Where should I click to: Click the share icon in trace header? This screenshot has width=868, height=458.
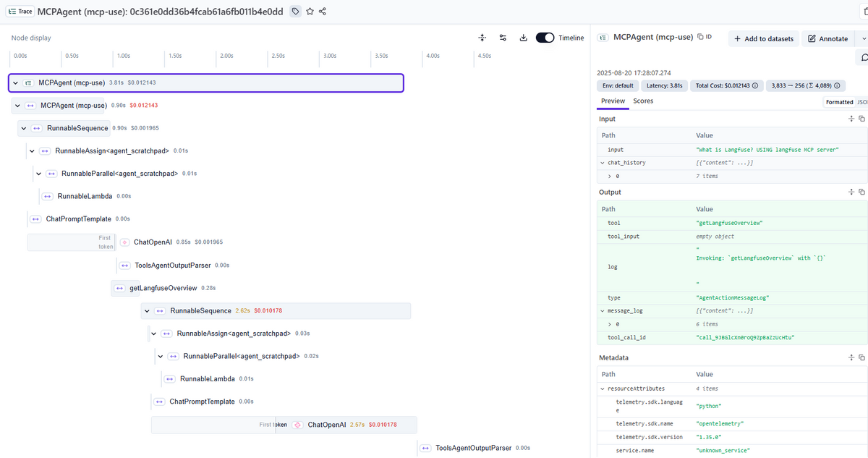pos(323,12)
